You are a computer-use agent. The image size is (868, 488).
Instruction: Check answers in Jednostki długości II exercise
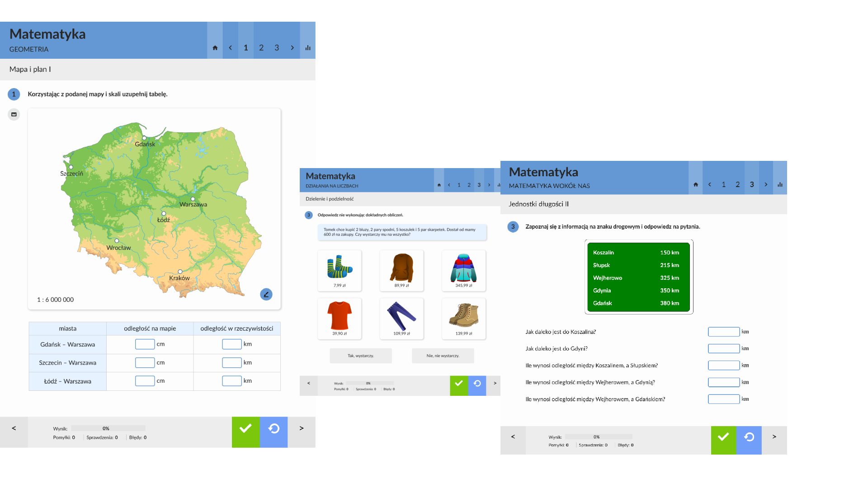click(x=723, y=436)
